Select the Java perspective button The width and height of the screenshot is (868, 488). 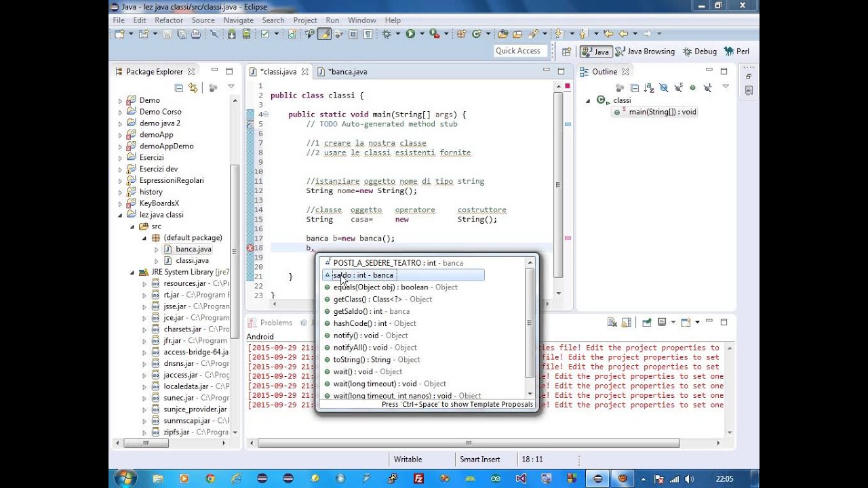596,52
